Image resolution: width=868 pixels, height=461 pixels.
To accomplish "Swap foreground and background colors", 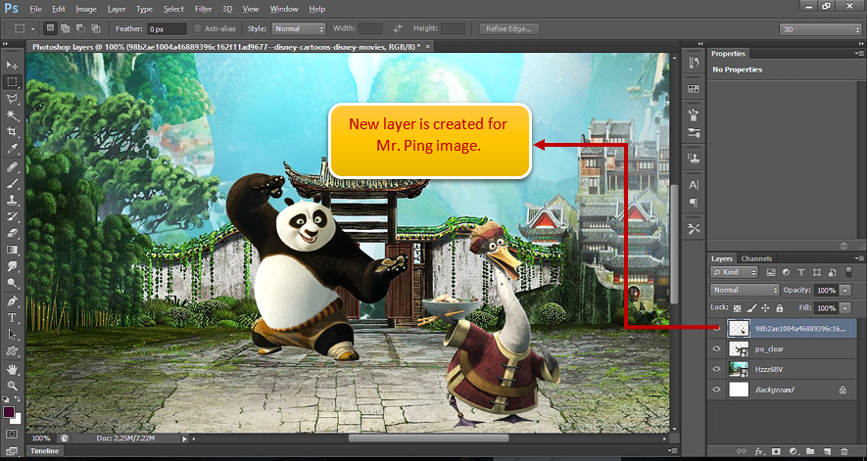I will coord(18,399).
